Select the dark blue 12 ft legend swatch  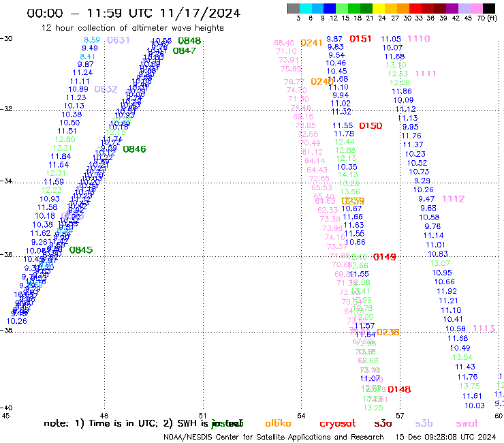coord(330,8)
